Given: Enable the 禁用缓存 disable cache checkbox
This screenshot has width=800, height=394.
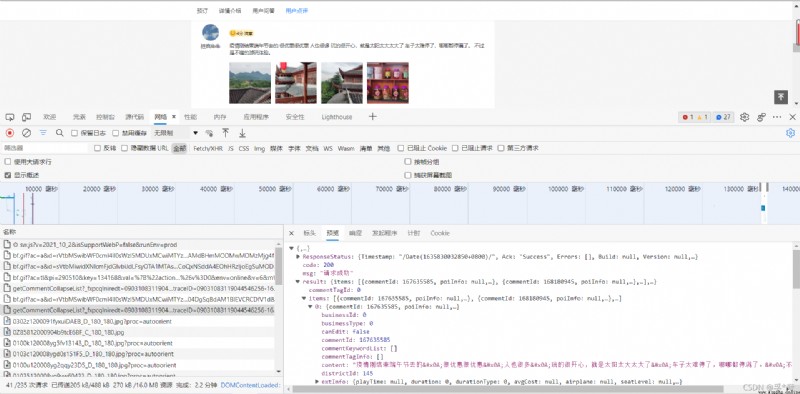Looking at the screenshot, I should tap(116, 133).
